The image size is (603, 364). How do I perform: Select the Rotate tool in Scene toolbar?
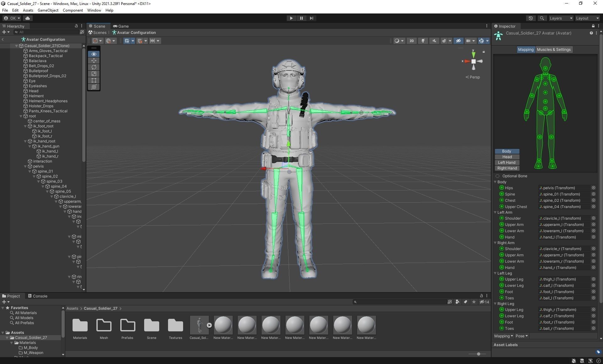tap(94, 67)
